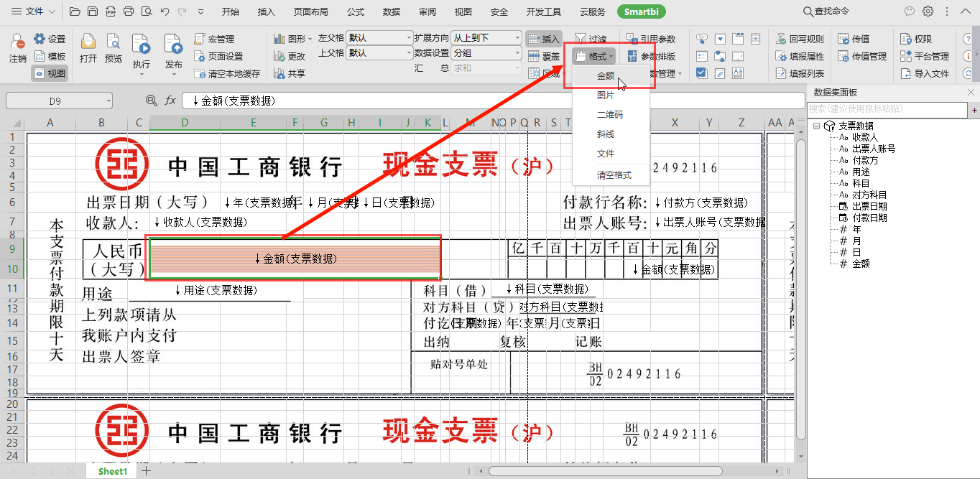This screenshot has height=479, width=980.
Task: Open 页面设置 page setup
Action: [219, 56]
